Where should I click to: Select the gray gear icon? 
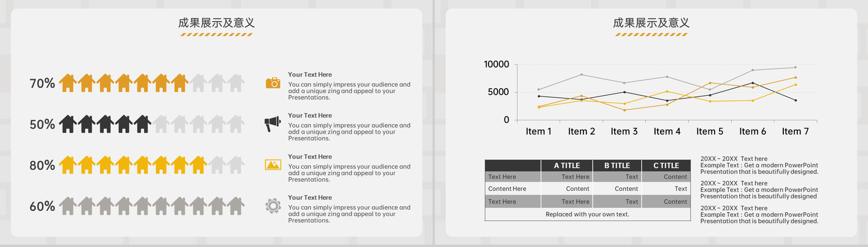tap(273, 206)
